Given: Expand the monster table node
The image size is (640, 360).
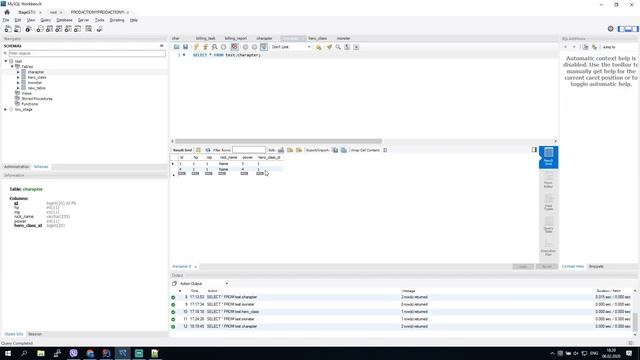Looking at the screenshot, I should tap(18, 82).
